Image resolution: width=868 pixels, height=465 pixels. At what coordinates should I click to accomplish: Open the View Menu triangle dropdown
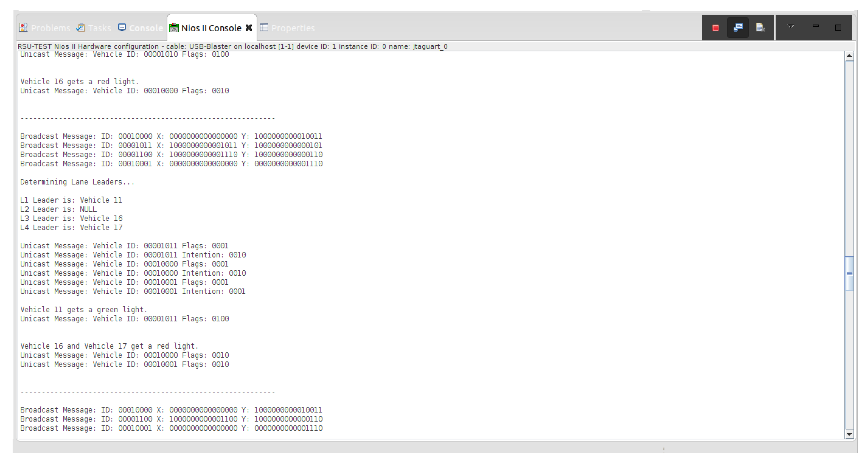point(791,27)
